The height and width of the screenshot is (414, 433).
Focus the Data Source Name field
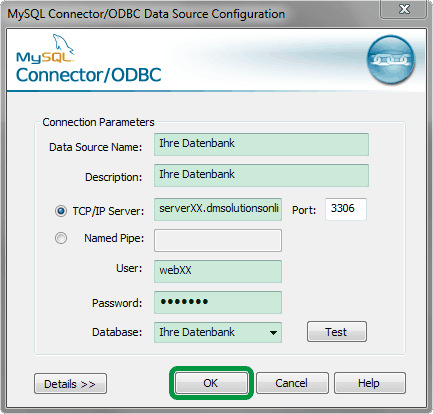click(261, 144)
